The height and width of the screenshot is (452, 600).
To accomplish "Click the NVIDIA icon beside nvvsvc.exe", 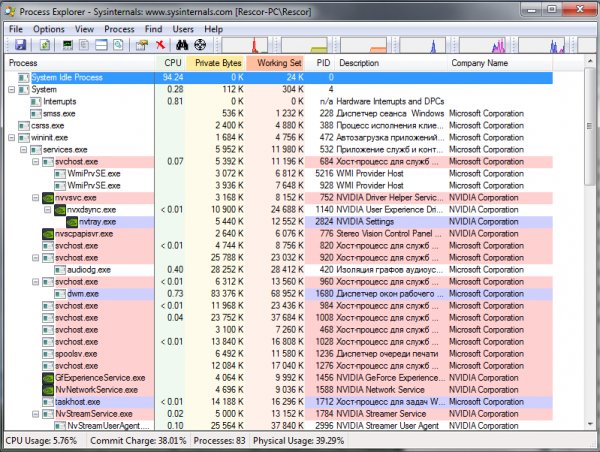I will [x=48, y=198].
